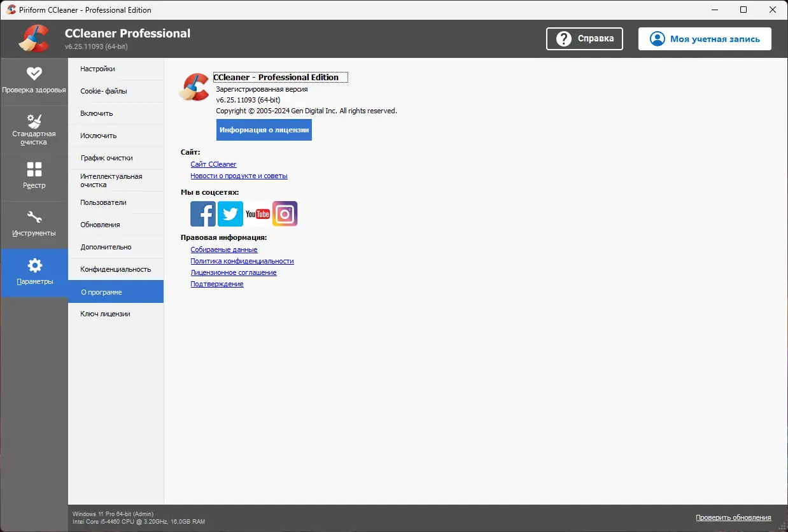Image resolution: width=788 pixels, height=532 pixels.
Task: Open the Конфиденциальность settings
Action: coord(115,269)
